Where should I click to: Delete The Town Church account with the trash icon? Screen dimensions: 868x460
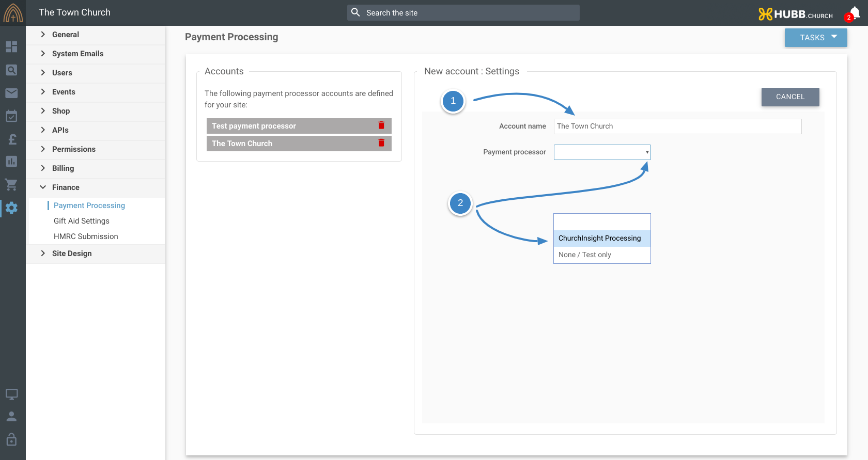[381, 143]
